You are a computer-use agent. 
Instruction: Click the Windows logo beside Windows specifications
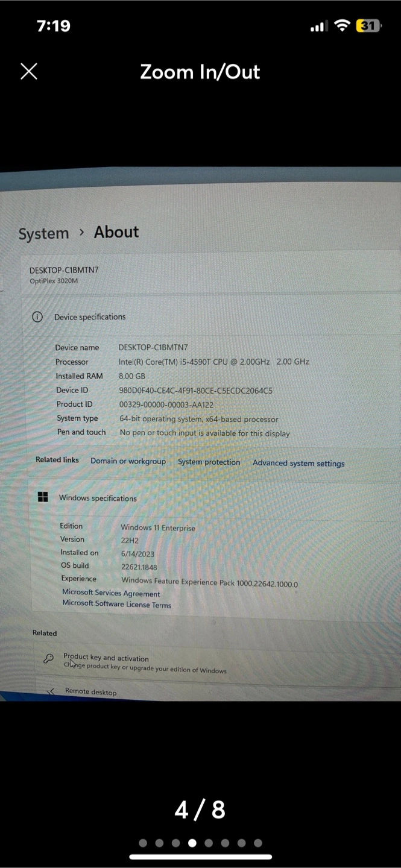43,497
